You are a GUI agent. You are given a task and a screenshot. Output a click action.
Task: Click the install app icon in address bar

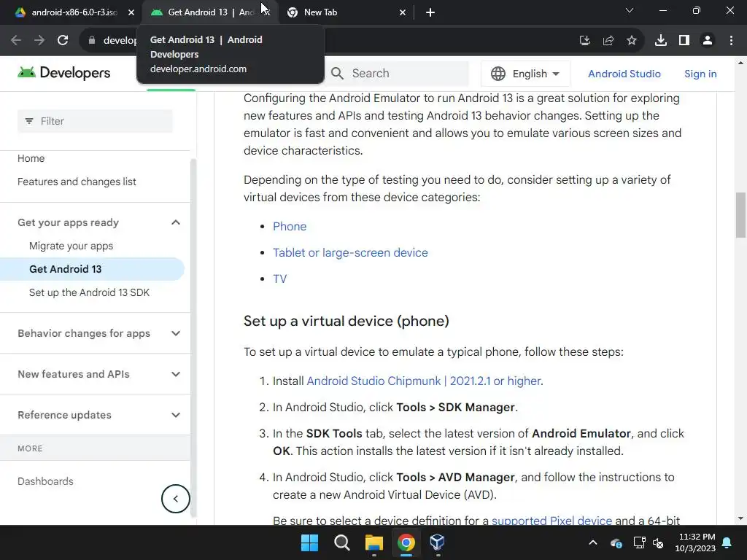[x=584, y=41]
